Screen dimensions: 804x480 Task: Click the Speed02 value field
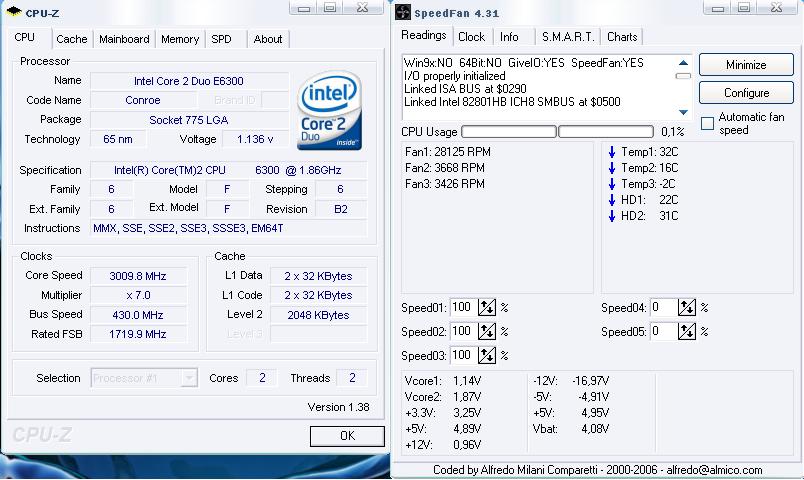464,331
